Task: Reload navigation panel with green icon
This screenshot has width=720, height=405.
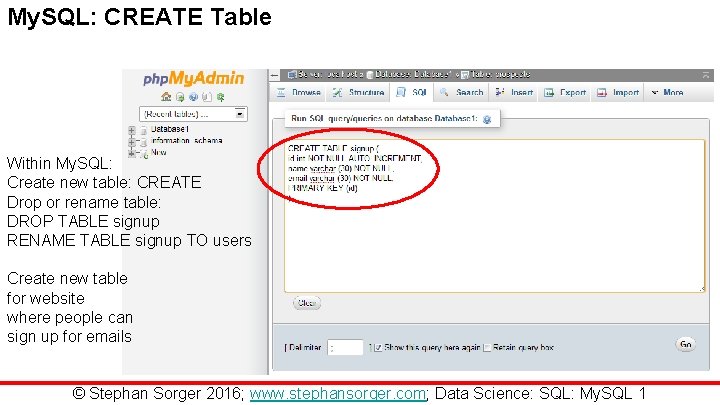Action: coord(221,97)
